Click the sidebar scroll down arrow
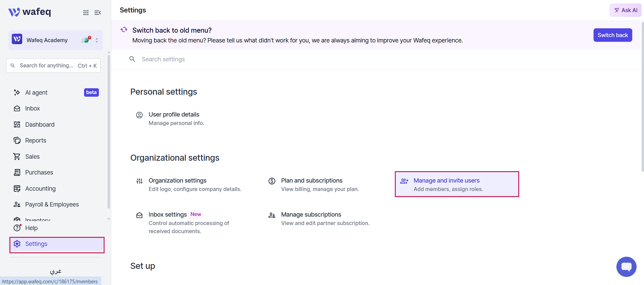The width and height of the screenshot is (644, 285). (109, 219)
